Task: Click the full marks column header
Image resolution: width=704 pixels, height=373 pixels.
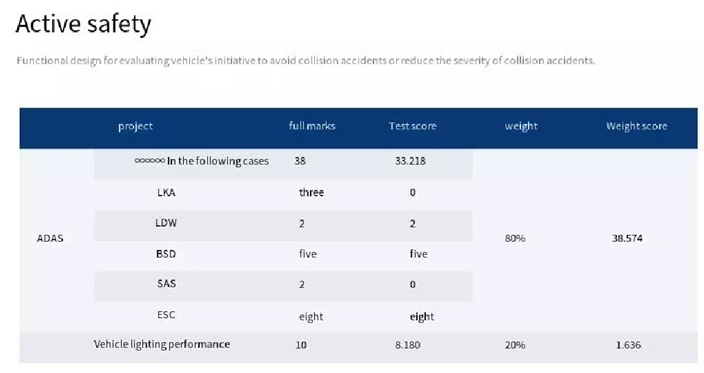Action: coord(312,126)
